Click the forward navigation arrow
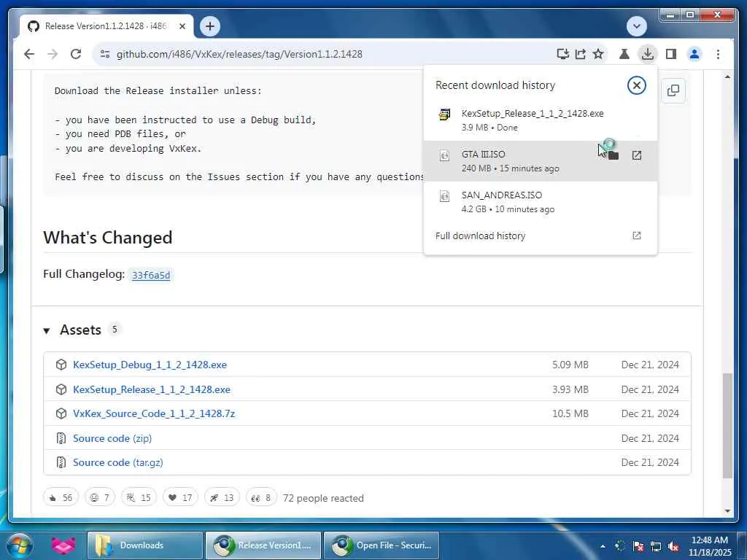Viewport: 747px width, 560px height. pos(53,54)
